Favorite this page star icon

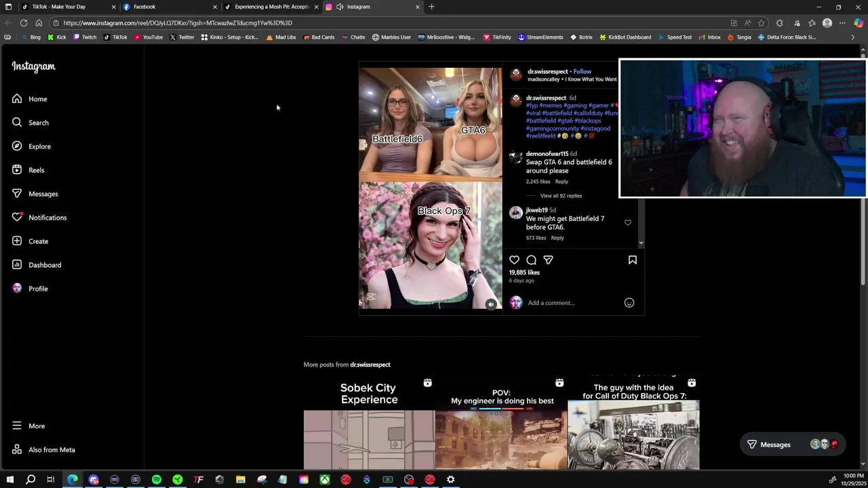pos(762,23)
